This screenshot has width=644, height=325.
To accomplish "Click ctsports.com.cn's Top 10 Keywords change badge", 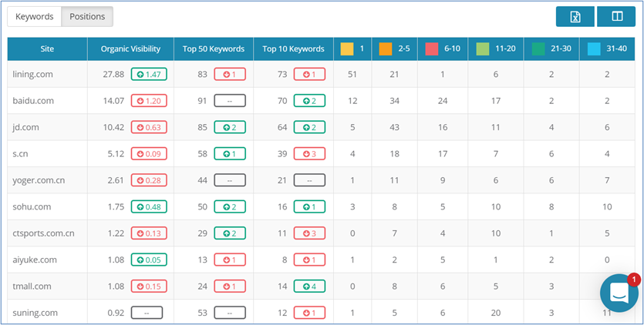I will (x=310, y=233).
